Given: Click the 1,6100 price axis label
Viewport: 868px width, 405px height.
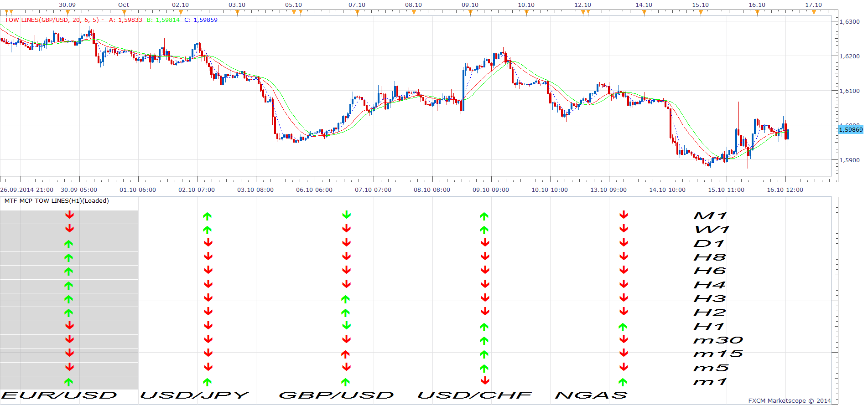Looking at the screenshot, I should (850, 91).
